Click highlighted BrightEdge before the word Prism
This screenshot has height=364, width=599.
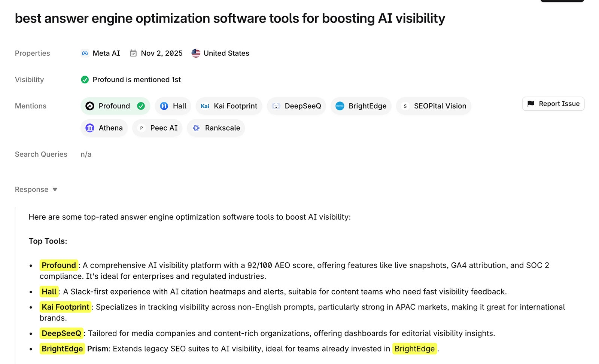click(62, 349)
